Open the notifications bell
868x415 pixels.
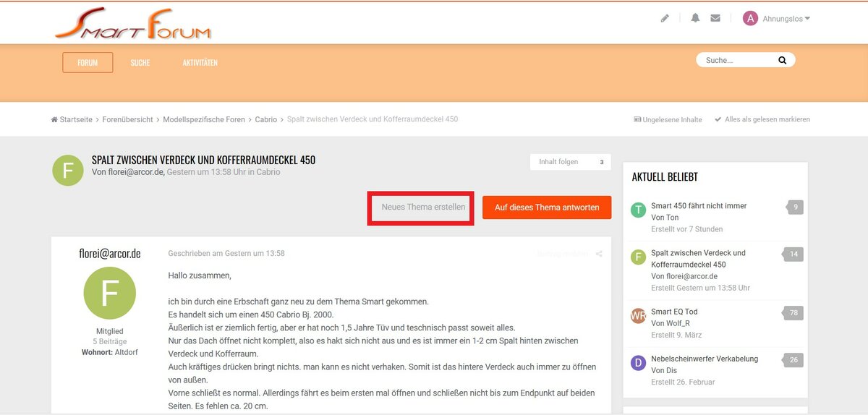[x=695, y=19]
